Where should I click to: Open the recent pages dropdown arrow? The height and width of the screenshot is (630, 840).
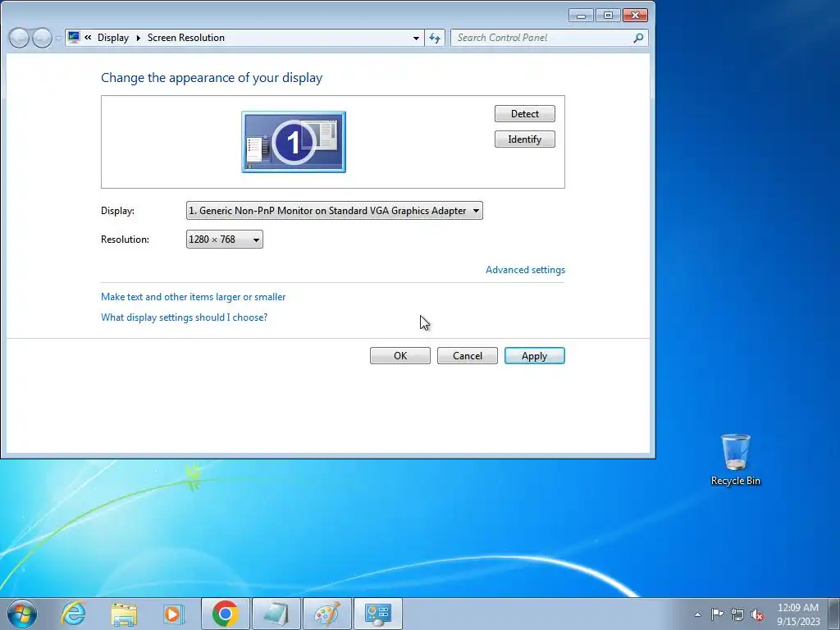[x=58, y=39]
